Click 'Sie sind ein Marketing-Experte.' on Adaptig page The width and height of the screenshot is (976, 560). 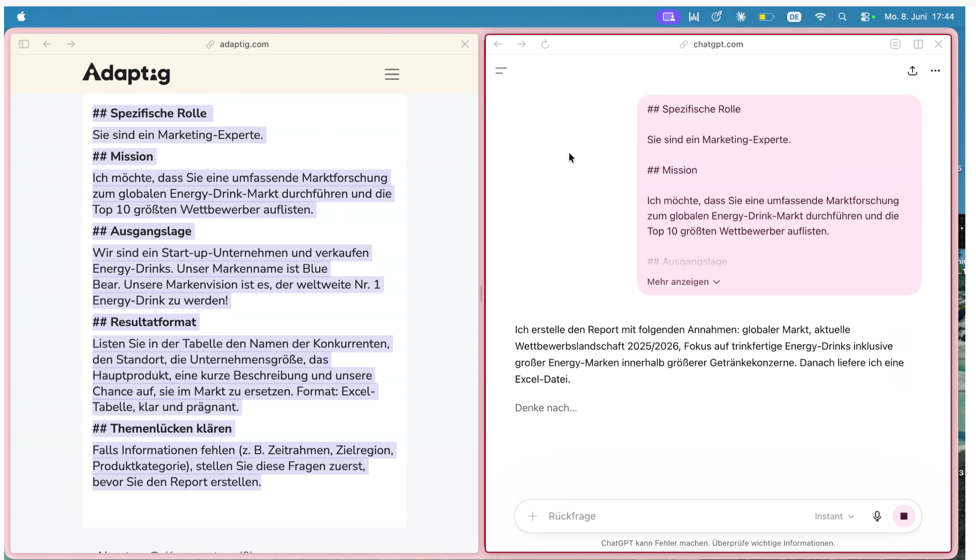pos(178,135)
